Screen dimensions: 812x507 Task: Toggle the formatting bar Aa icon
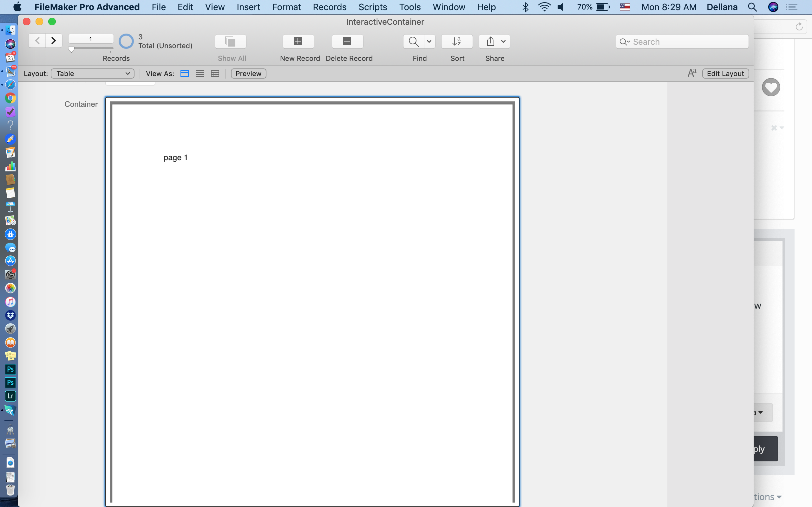(x=691, y=74)
